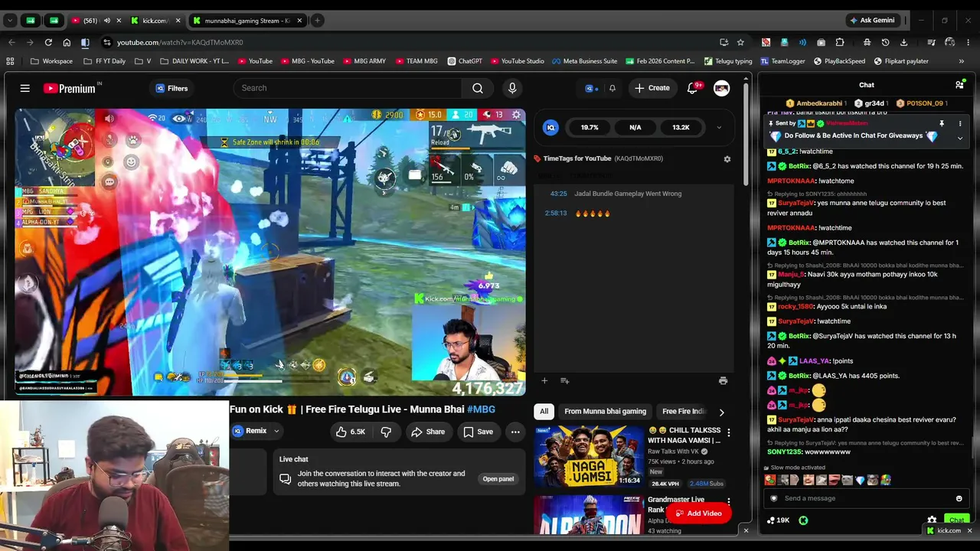
Task: Open Kick chat settings gear
Action: pos(932,520)
